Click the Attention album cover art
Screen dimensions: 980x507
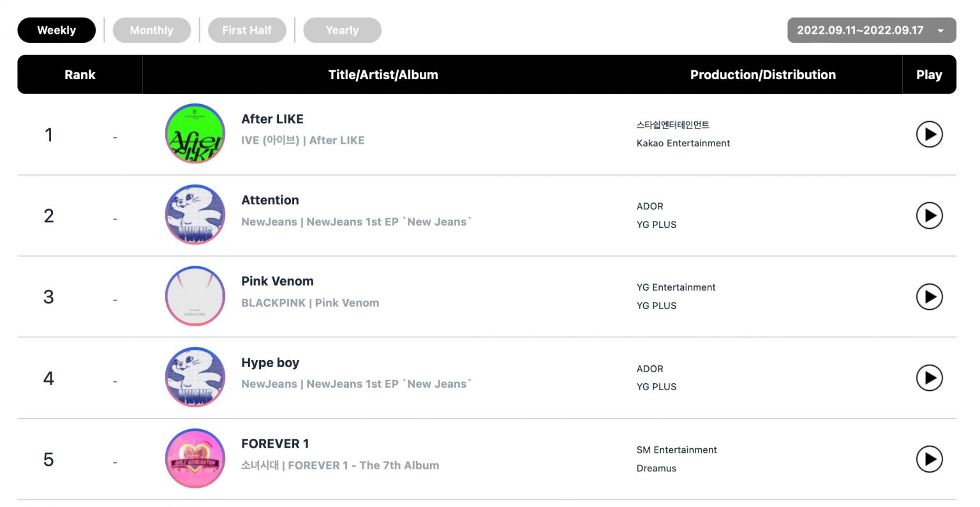(195, 215)
